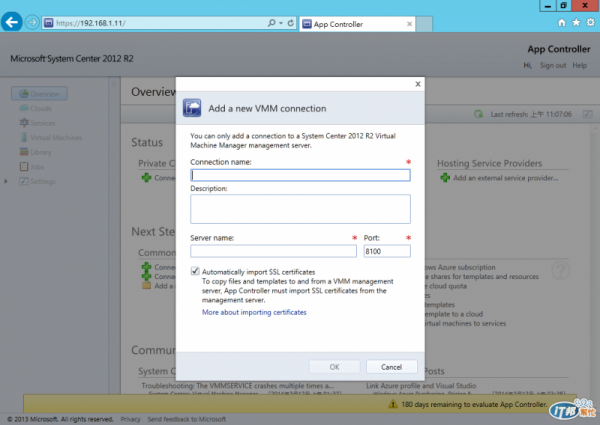Click the Library icon in navigation
The width and height of the screenshot is (600, 425).
point(24,152)
